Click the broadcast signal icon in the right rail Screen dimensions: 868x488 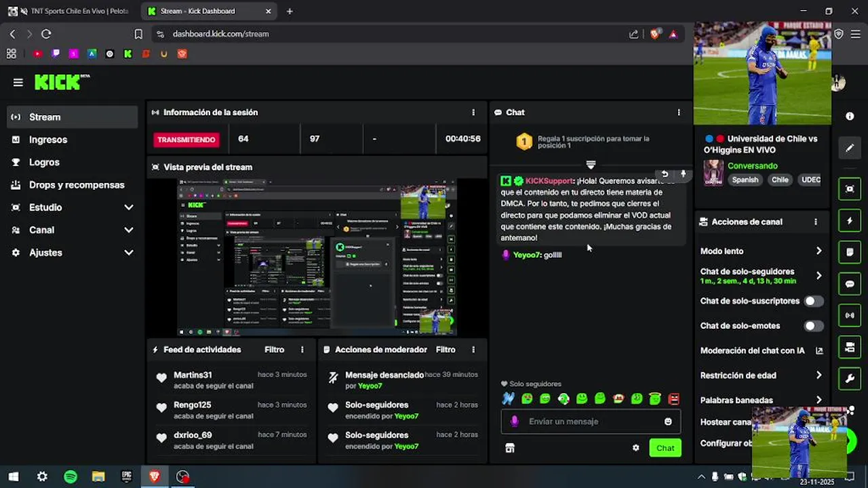(x=850, y=316)
